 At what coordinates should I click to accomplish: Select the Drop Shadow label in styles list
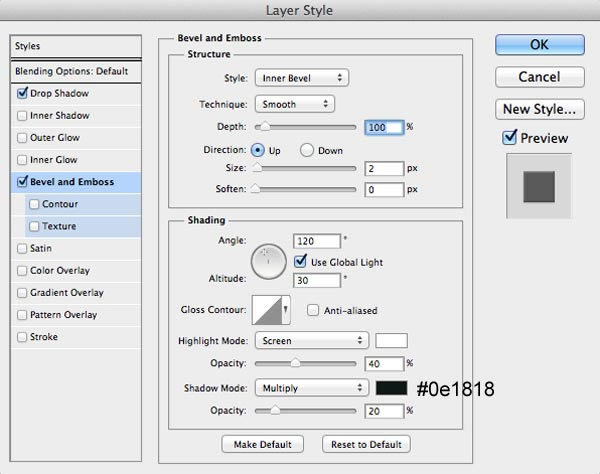pyautogui.click(x=59, y=93)
